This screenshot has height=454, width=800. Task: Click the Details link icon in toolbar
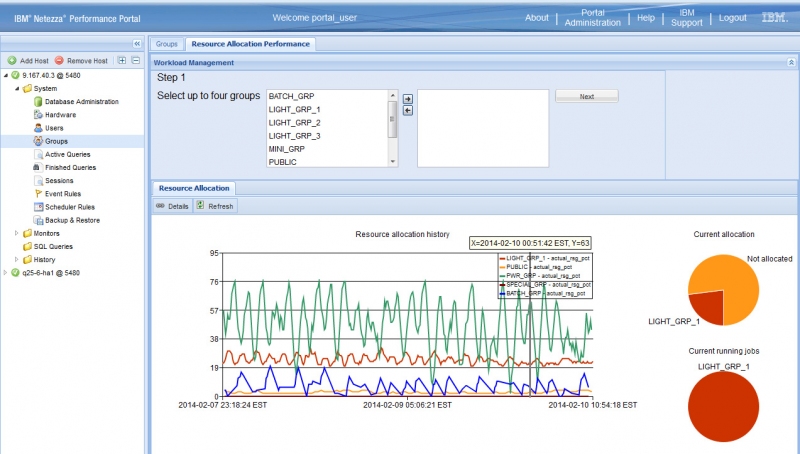tap(160, 206)
